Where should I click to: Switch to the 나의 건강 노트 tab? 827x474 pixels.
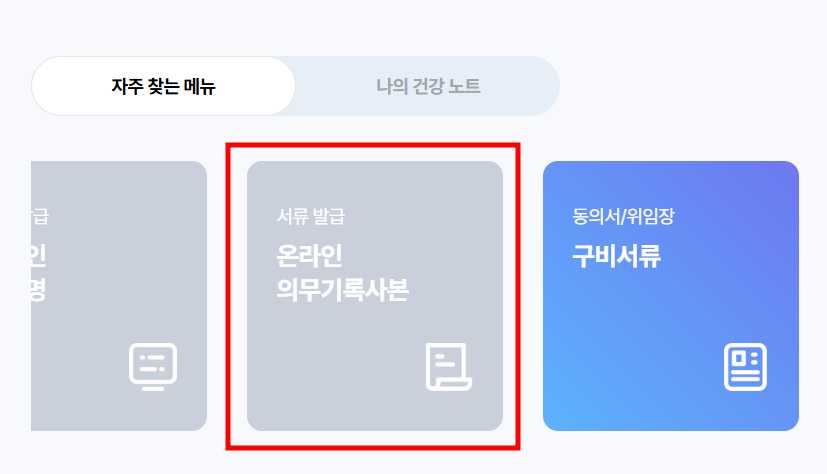point(428,86)
